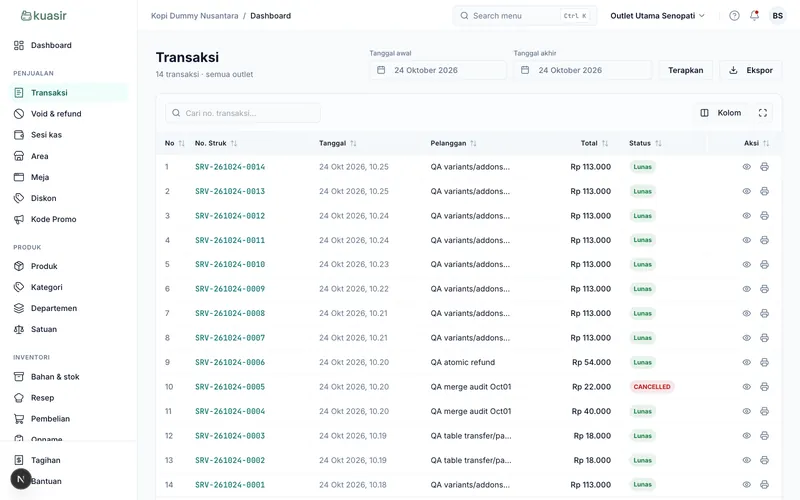This screenshot has height=500, width=800.
Task: Sort by Total column
Action: (x=594, y=143)
